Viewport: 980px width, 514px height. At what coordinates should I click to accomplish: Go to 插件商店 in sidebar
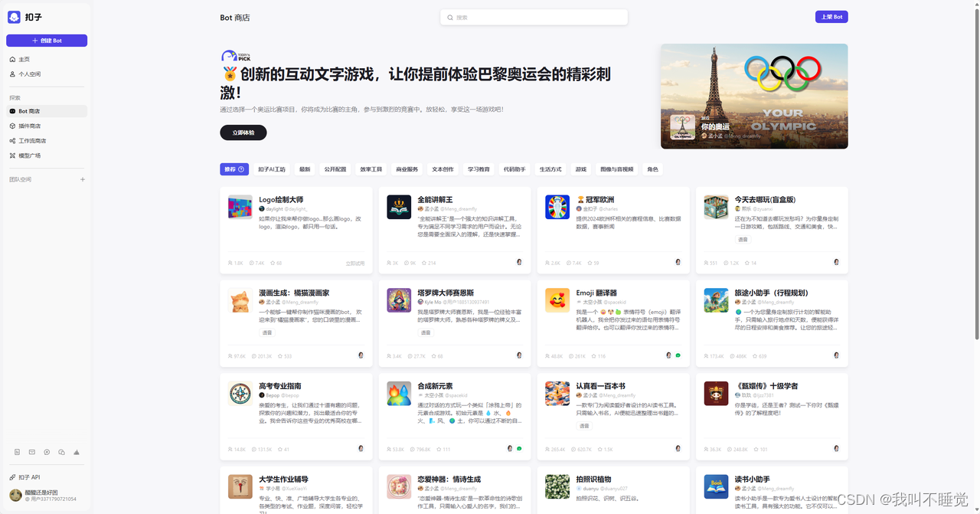point(30,126)
